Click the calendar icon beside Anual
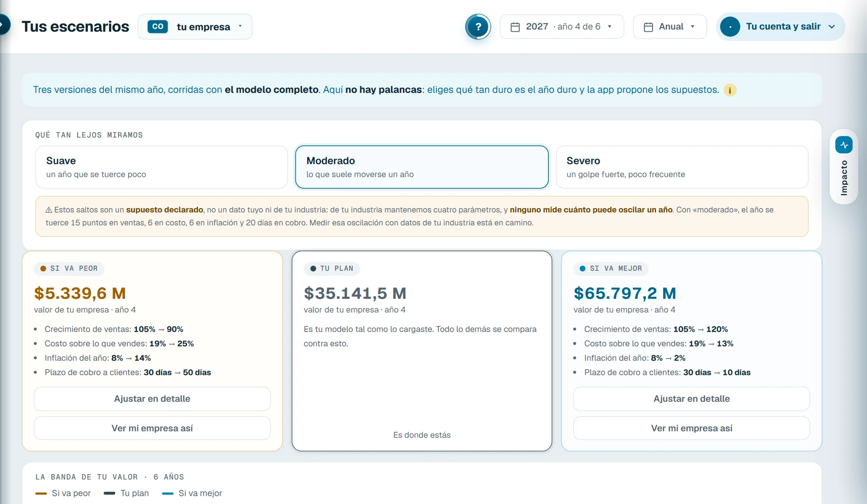Image resolution: width=867 pixels, height=504 pixels. (648, 27)
